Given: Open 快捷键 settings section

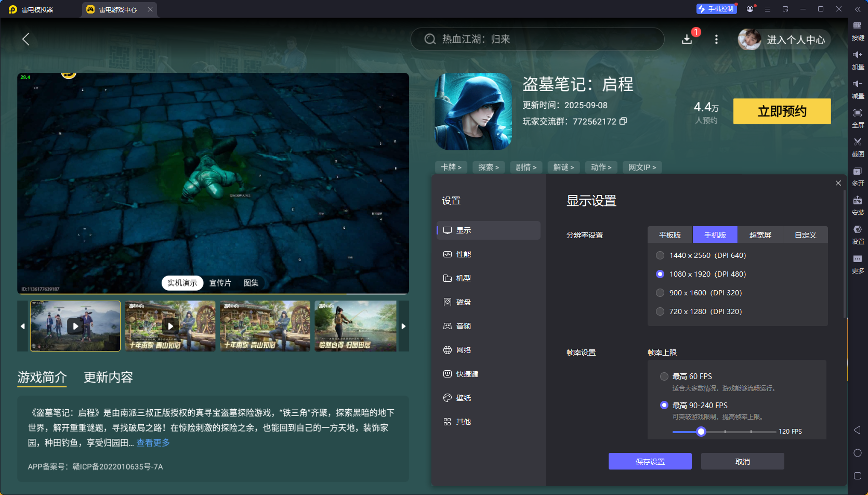Looking at the screenshot, I should (x=489, y=374).
